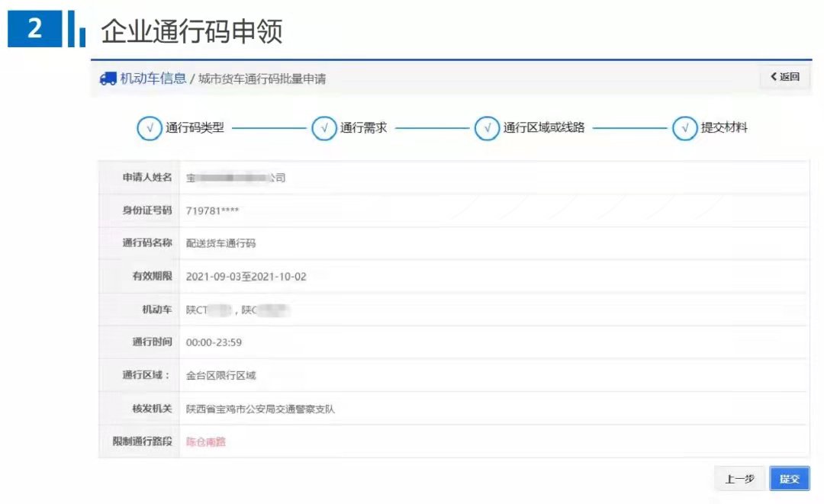Click the truck icon beside 机动车信息
Screen dimensions: 824x504
108,79
